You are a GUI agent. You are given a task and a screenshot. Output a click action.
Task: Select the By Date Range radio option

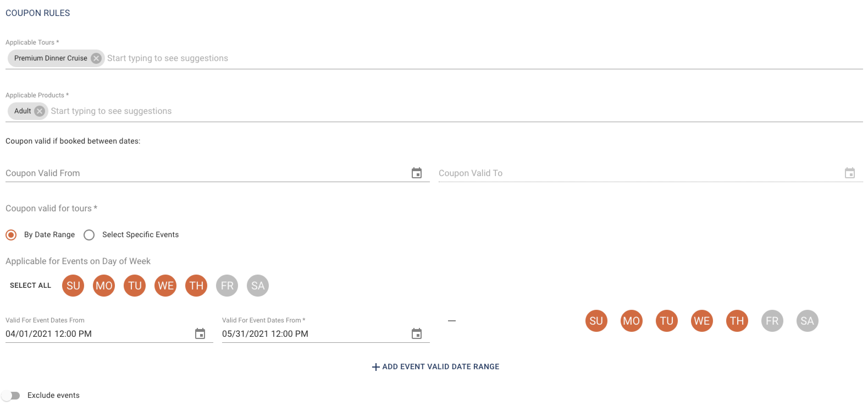pyautogui.click(x=11, y=235)
